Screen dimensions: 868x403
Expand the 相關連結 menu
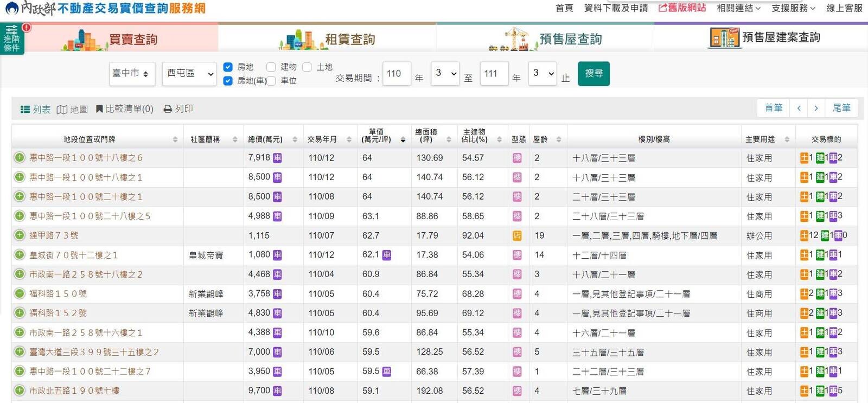click(738, 8)
